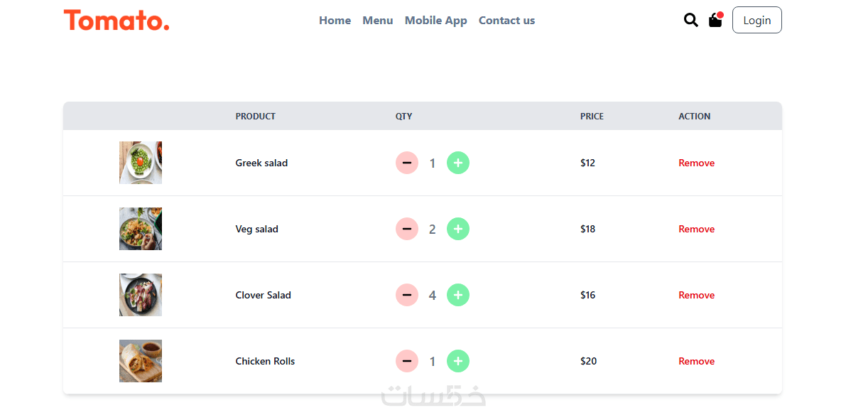
Task: Decrease Greek salad quantity with minus
Action: [x=407, y=163]
